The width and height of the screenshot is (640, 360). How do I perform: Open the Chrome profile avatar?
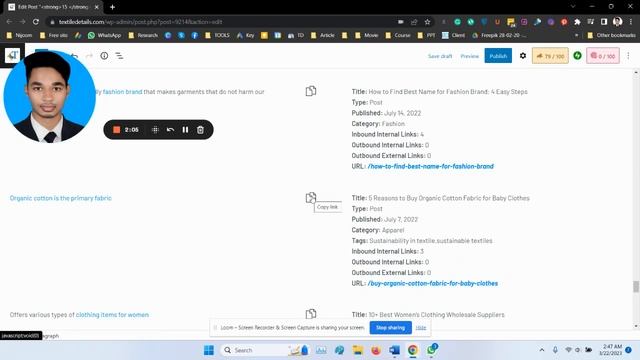pos(618,22)
